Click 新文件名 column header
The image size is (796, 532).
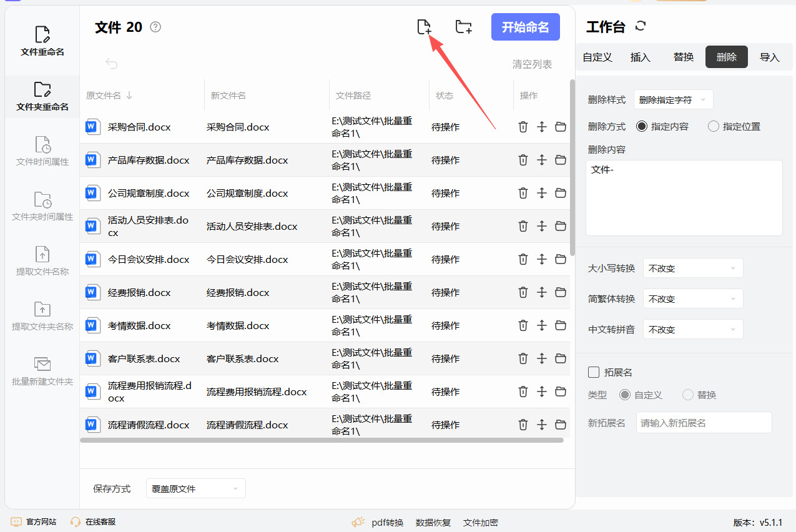point(228,96)
